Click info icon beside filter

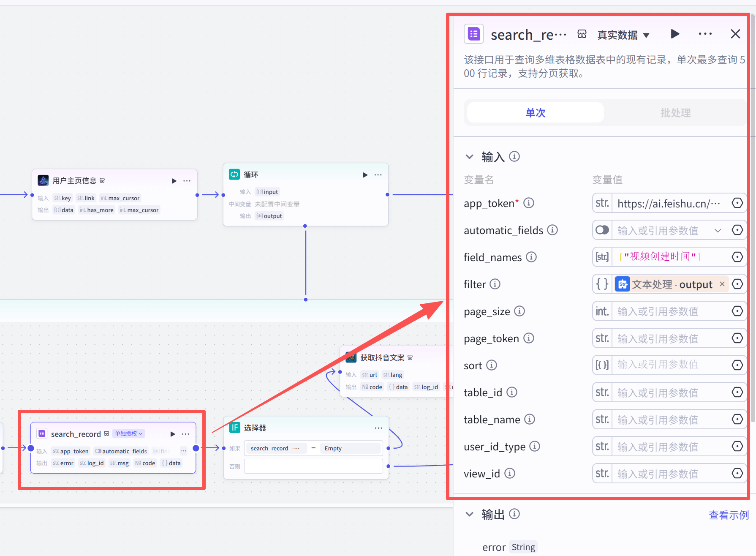pyautogui.click(x=495, y=284)
